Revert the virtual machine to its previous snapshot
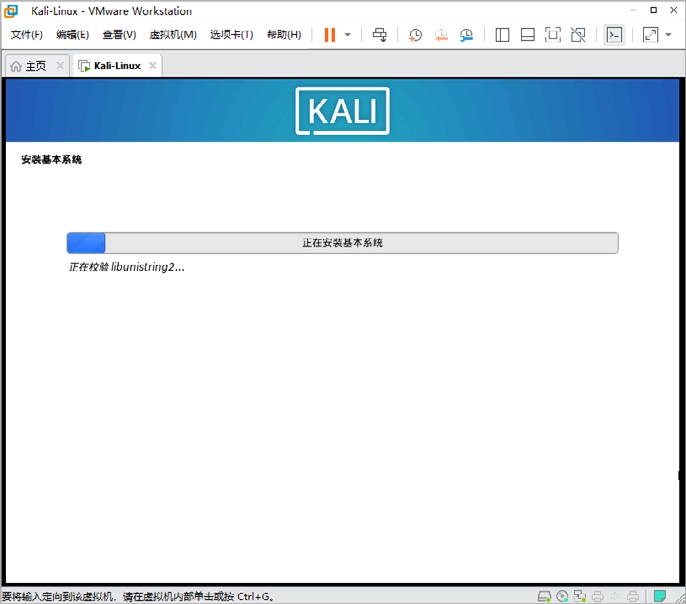The width and height of the screenshot is (686, 604). coord(441,35)
